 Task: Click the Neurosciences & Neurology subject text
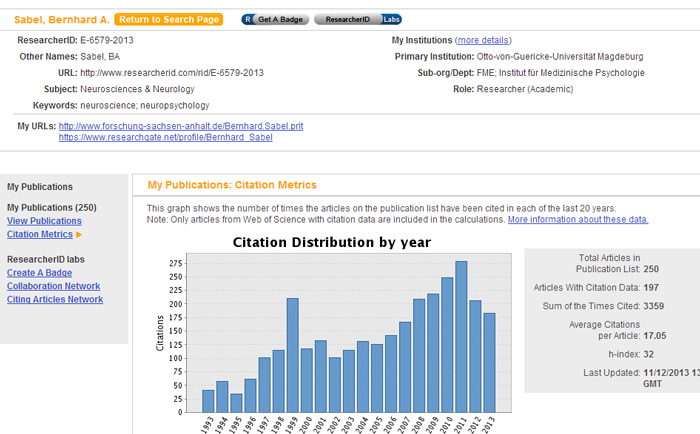coord(138,89)
